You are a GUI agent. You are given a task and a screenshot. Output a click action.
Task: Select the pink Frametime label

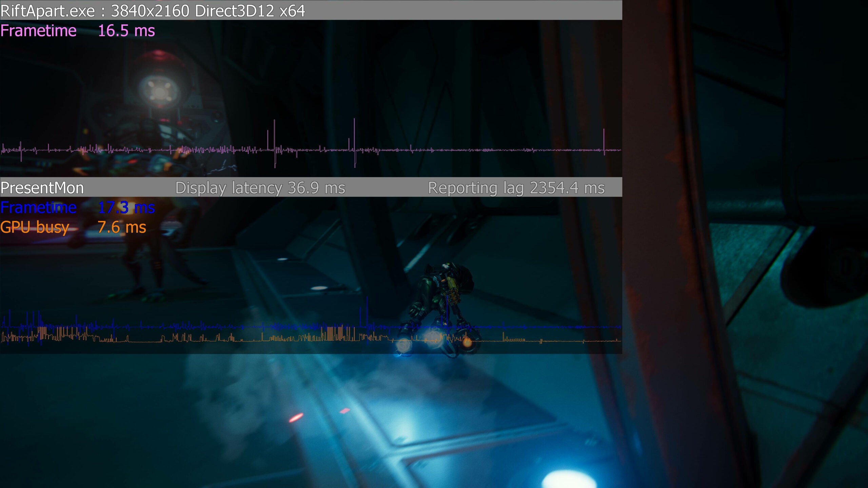pos(39,31)
